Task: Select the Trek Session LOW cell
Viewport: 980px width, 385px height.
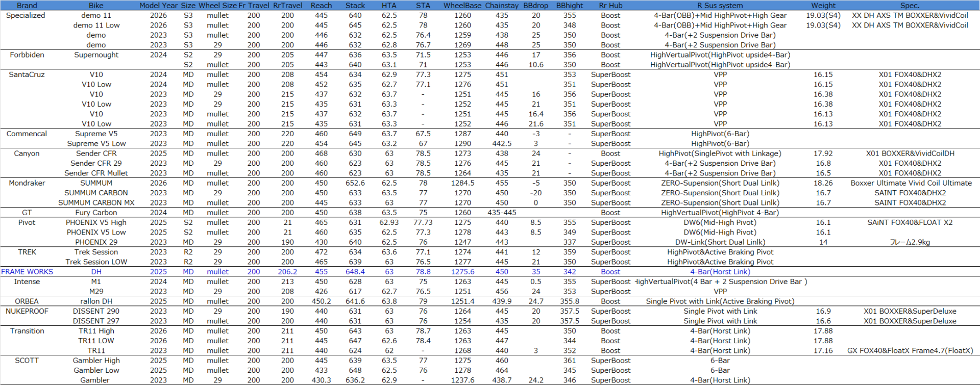Action: (96, 262)
